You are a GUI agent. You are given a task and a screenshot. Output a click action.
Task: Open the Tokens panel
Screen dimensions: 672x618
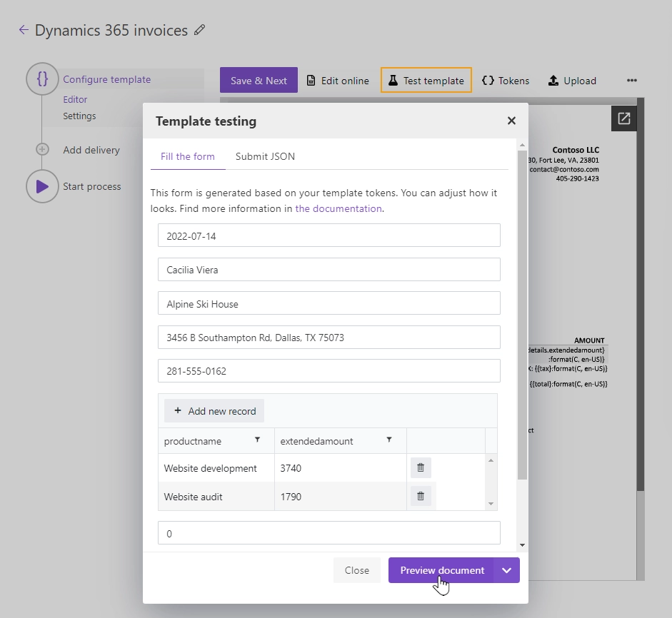coord(506,81)
